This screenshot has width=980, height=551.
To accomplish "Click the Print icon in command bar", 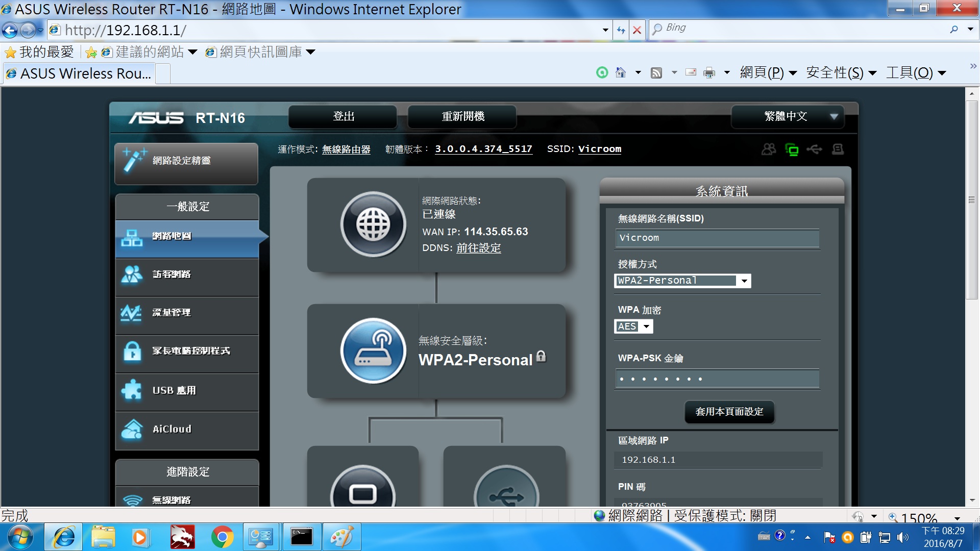I will [709, 73].
